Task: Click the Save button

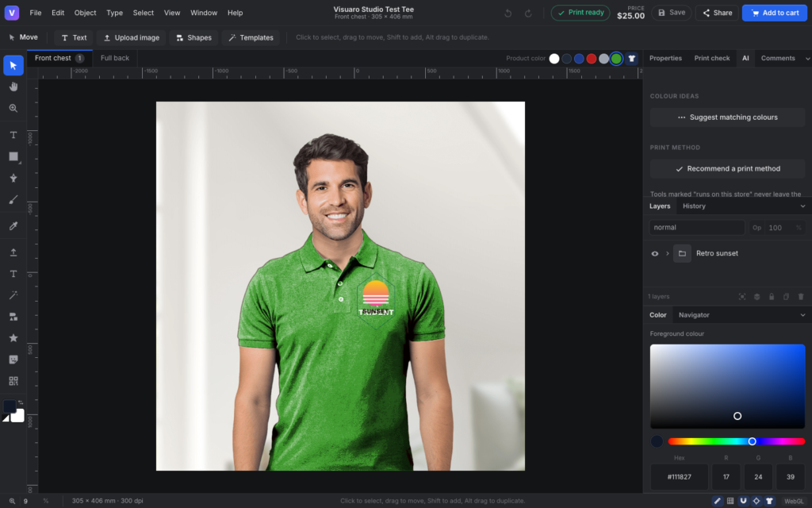Action: click(x=672, y=13)
